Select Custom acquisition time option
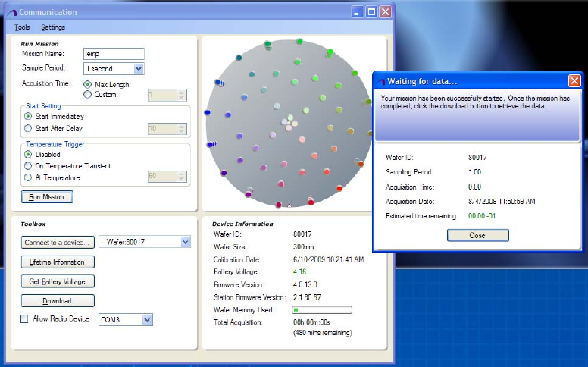Image resolution: width=588 pixels, height=367 pixels. [x=88, y=95]
